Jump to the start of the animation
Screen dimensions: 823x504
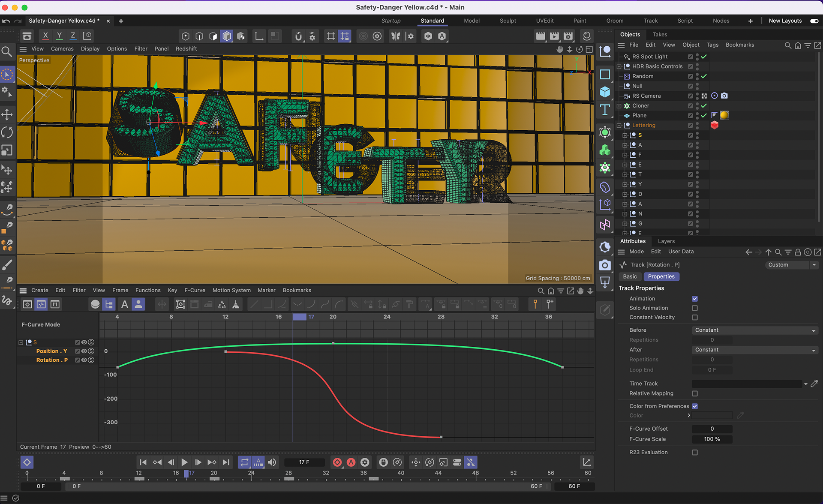pos(143,462)
